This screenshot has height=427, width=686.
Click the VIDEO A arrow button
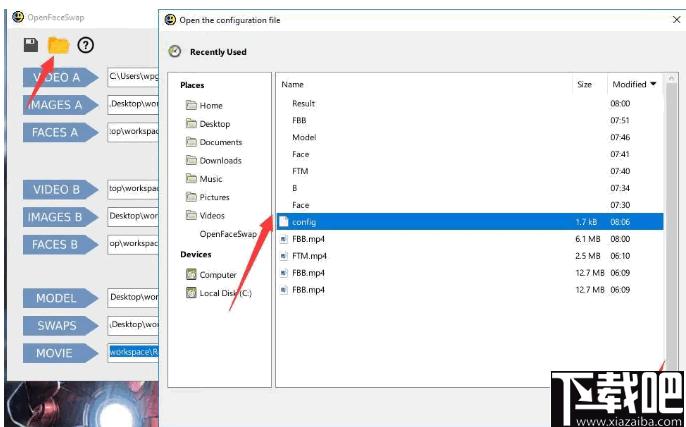(x=60, y=77)
